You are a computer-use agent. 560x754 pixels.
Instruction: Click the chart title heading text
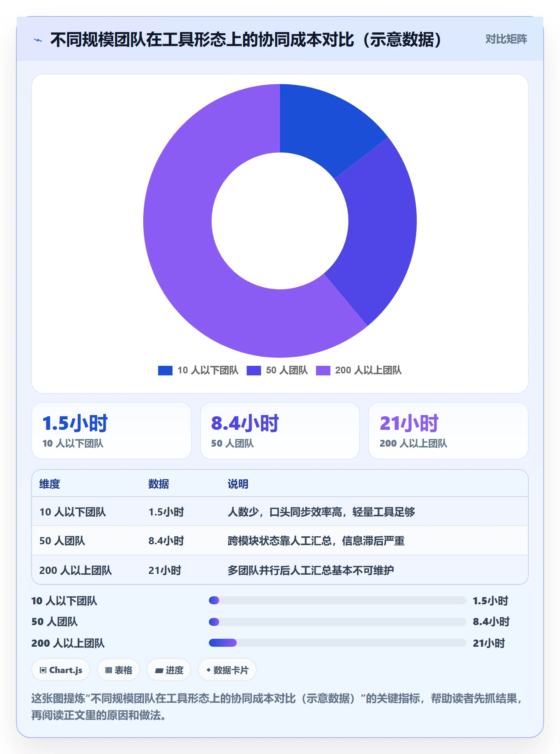point(246,40)
